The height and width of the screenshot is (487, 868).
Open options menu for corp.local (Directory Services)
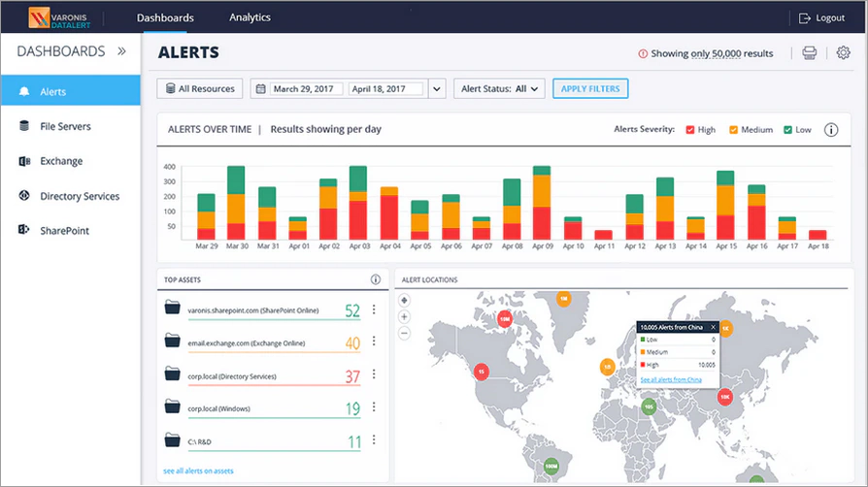click(x=374, y=374)
